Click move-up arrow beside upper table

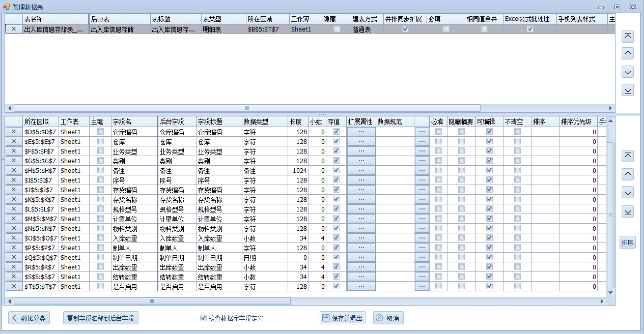tap(628, 54)
